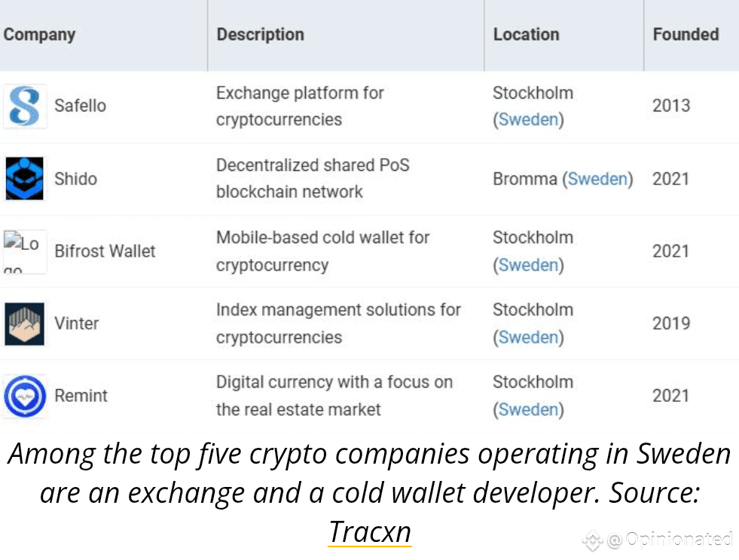
Task: Open Sweden link in Bifrost Wallet row
Action: [528, 265]
